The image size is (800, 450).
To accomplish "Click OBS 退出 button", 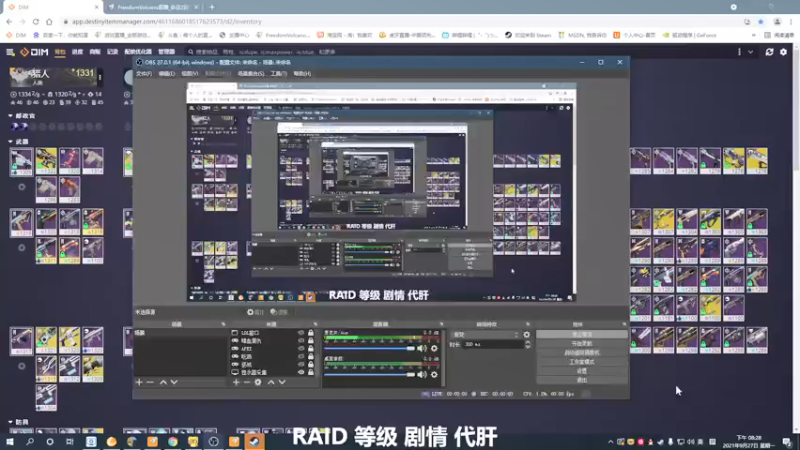I will click(582, 380).
